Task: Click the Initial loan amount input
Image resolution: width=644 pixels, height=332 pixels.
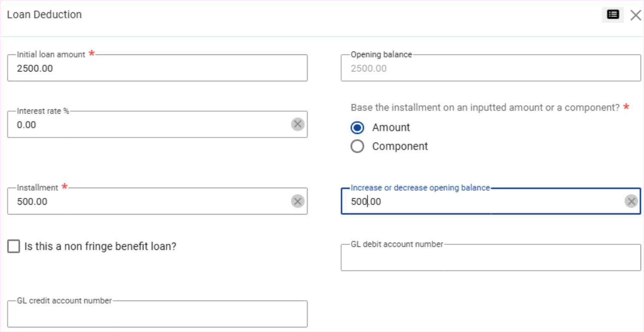Action: [157, 68]
